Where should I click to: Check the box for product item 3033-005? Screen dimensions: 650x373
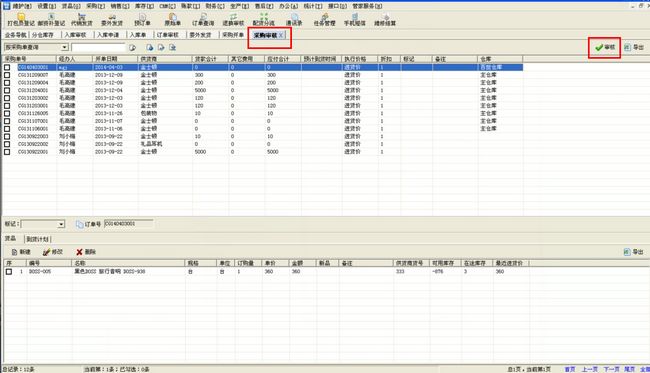coord(9,271)
